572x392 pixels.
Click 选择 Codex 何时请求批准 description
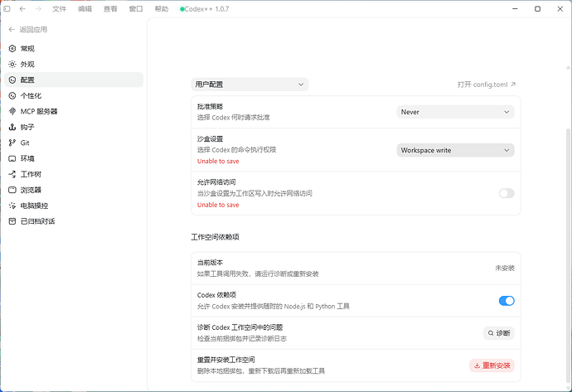coord(234,118)
